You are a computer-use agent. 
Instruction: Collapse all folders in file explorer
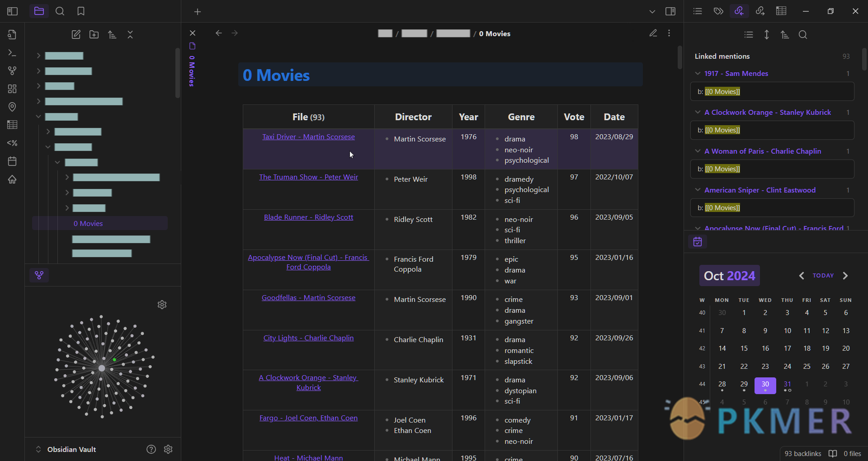(130, 35)
